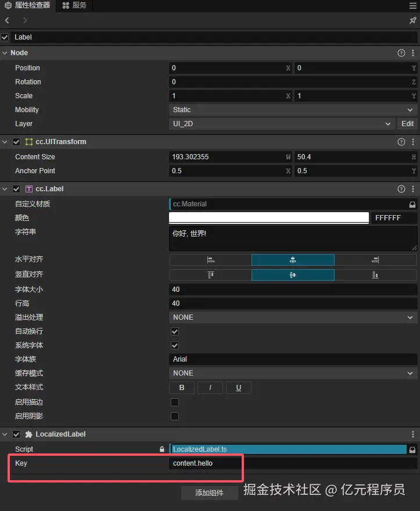Uncheck the 自动换行 checkbox
The height and width of the screenshot is (511, 420).
click(x=175, y=331)
